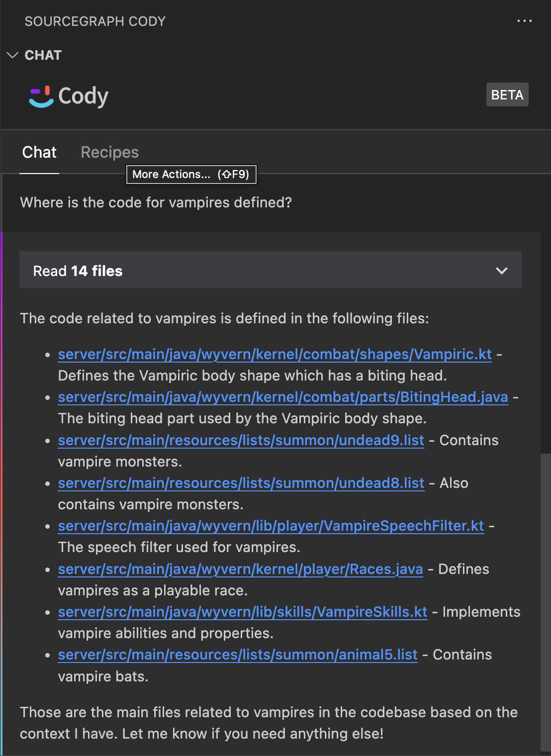Viewport: 551px width, 756px height.
Task: Click the CHAT section header label
Action: point(43,55)
